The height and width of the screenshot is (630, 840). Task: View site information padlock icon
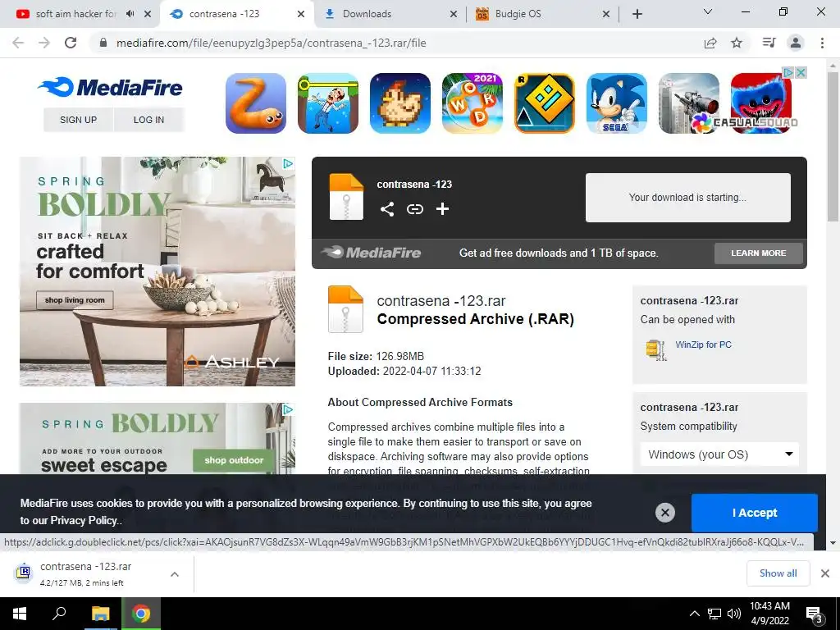point(103,43)
